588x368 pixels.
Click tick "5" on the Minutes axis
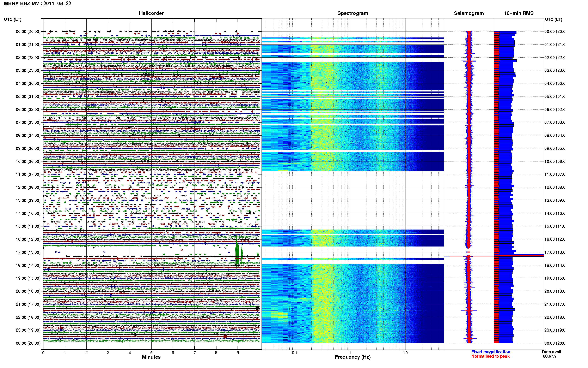[151, 353]
